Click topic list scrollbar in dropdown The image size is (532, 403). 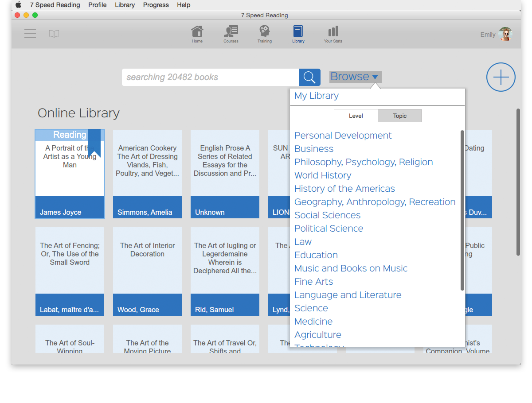pos(462,210)
